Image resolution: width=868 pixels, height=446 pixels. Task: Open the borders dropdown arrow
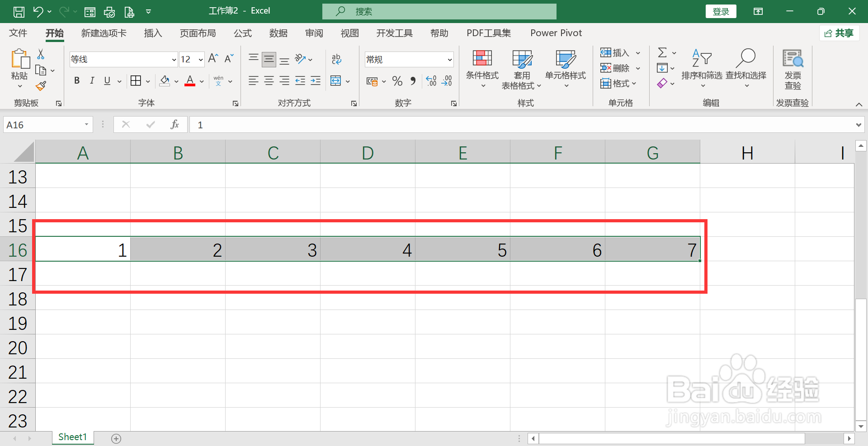(x=148, y=81)
